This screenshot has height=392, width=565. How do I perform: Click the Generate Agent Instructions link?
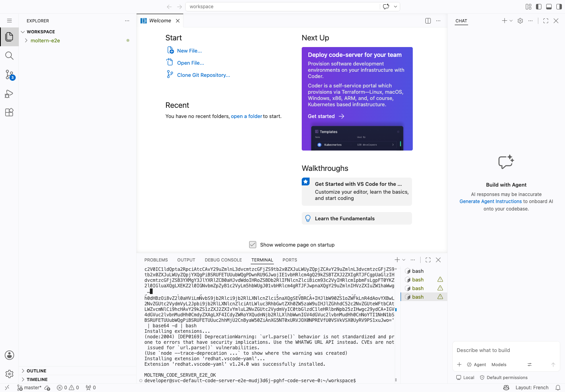tap(491, 201)
